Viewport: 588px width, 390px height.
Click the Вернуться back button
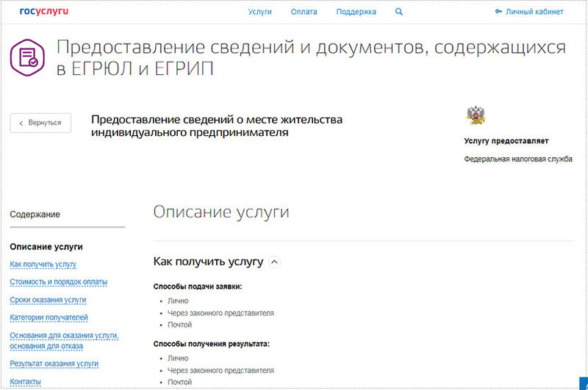pos(40,123)
